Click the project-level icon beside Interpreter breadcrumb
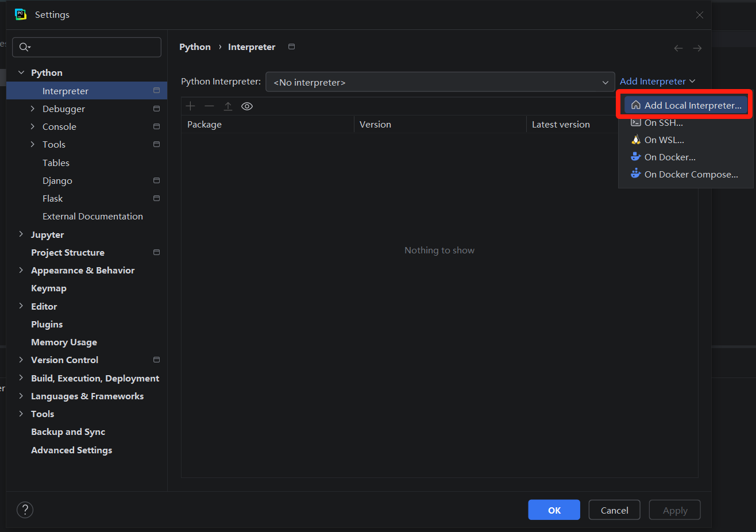 [291, 47]
